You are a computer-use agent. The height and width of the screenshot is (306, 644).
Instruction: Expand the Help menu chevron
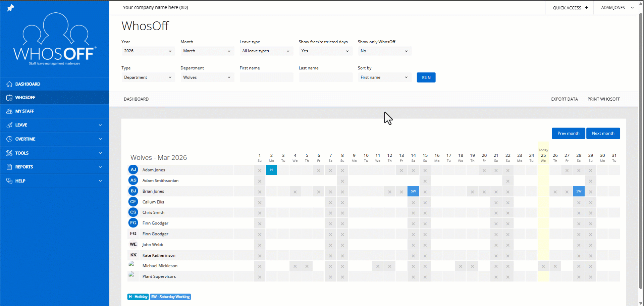tap(100, 181)
